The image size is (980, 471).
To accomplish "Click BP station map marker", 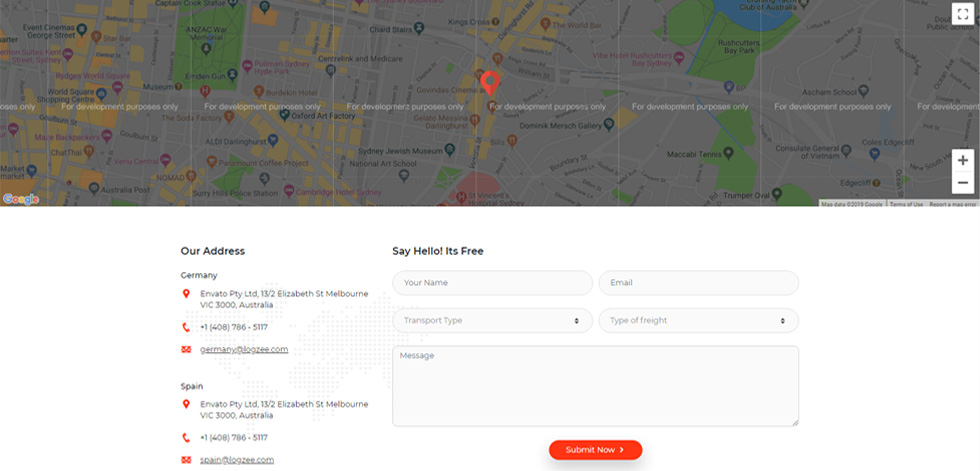I will click(x=729, y=87).
